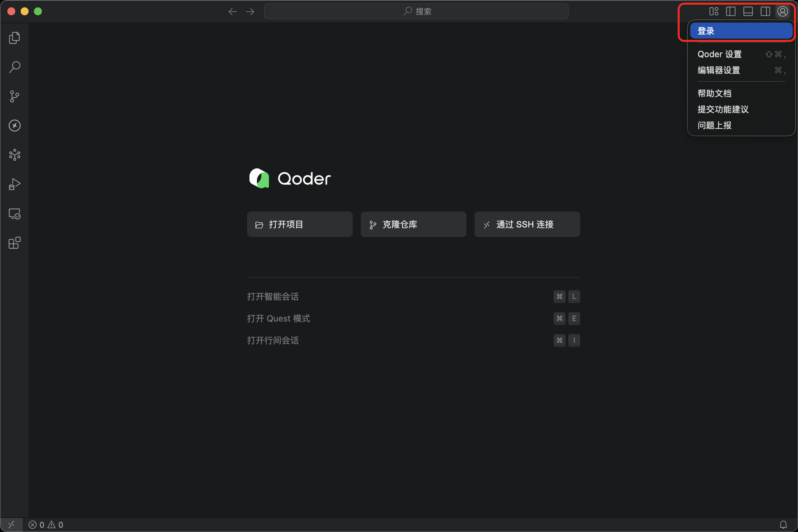The width and height of the screenshot is (798, 532).
Task: Open Remote Explorer monitor icon
Action: click(14, 214)
